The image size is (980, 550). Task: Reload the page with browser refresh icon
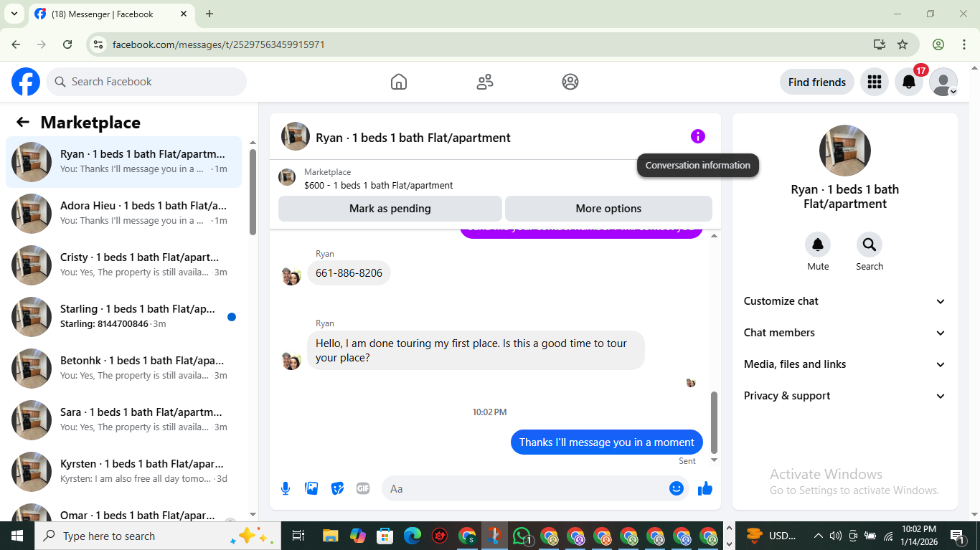(67, 44)
